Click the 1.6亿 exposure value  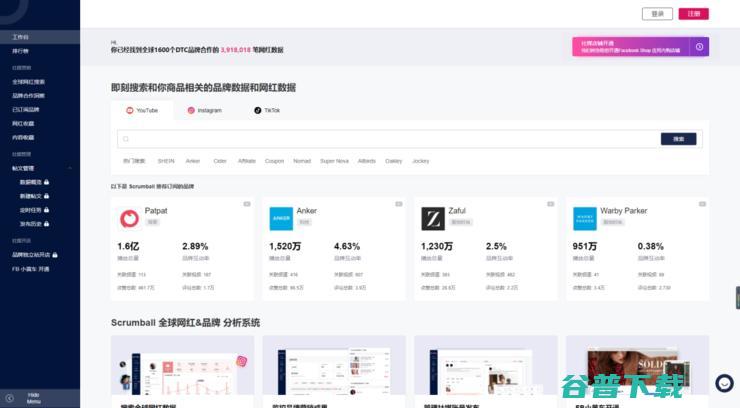(128, 247)
